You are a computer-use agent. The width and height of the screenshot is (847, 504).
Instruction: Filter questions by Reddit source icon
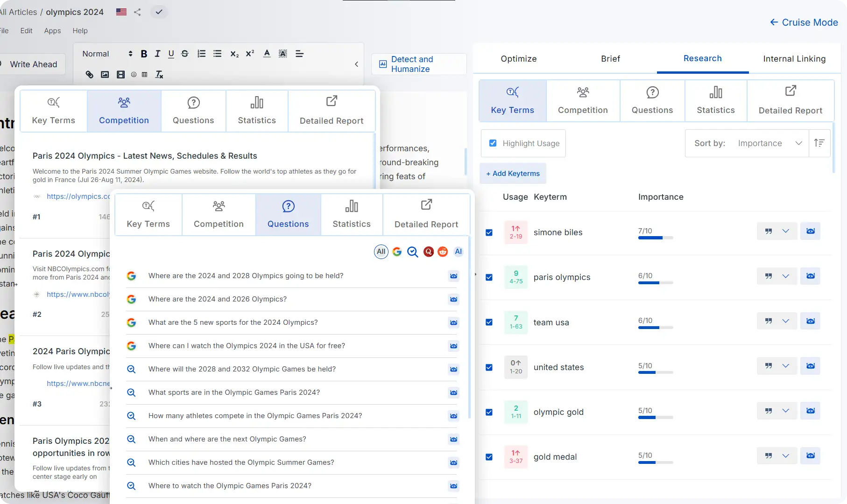[x=443, y=252]
